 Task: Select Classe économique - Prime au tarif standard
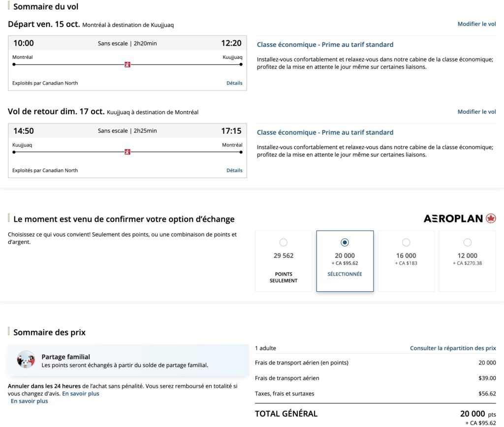pyautogui.click(x=324, y=44)
